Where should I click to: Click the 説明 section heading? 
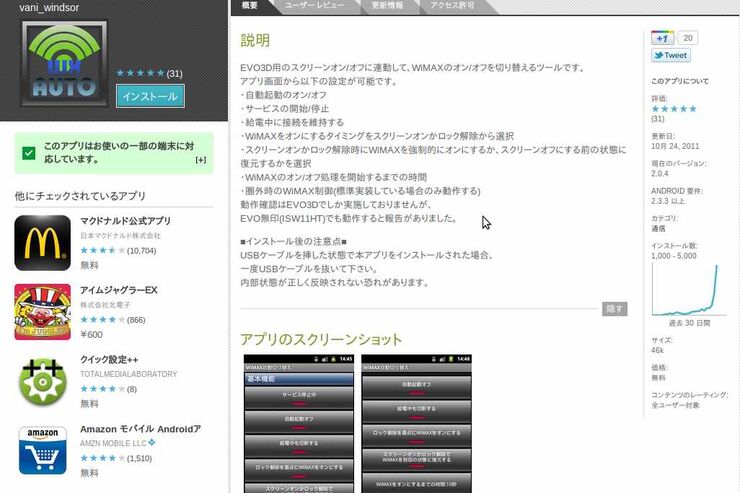(x=255, y=41)
